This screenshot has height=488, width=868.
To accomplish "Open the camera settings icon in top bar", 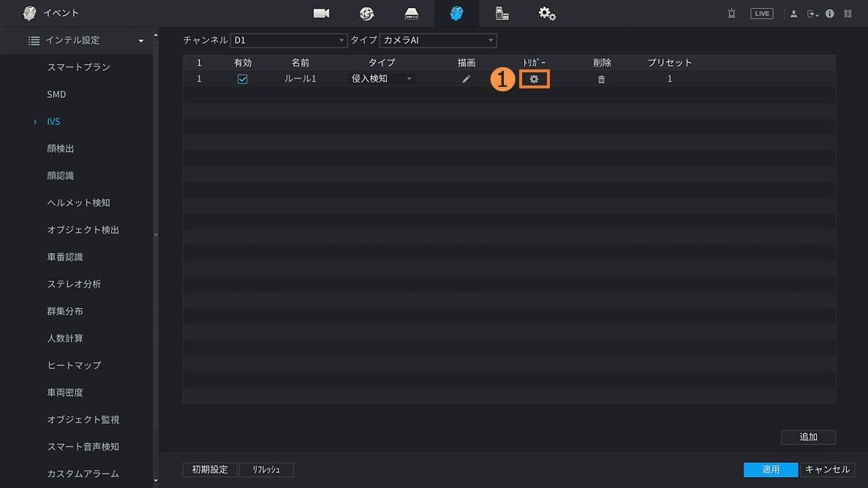I will [321, 13].
